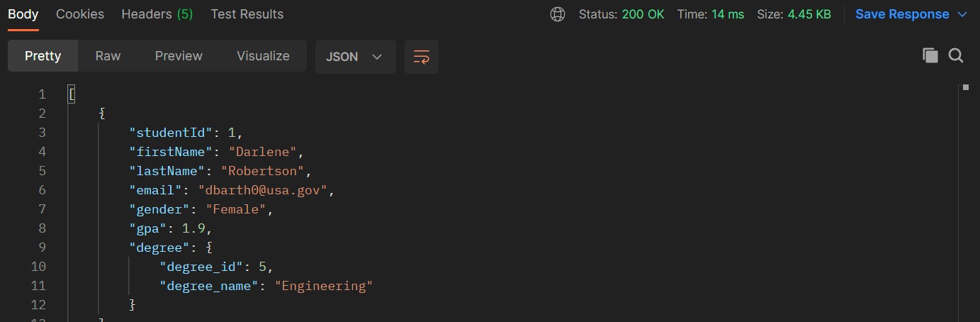Click the vertical scrollbar thumb
Image resolution: width=980 pixels, height=322 pixels.
(x=965, y=87)
